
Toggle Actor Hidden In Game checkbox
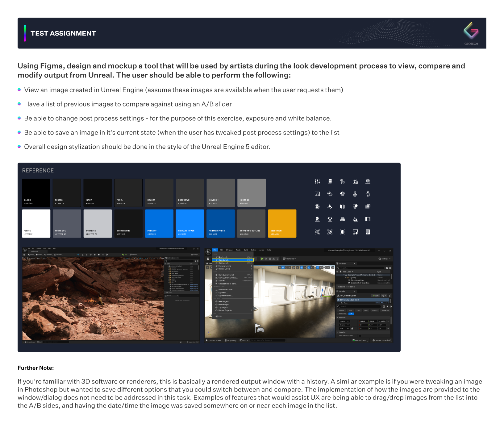point(360,336)
